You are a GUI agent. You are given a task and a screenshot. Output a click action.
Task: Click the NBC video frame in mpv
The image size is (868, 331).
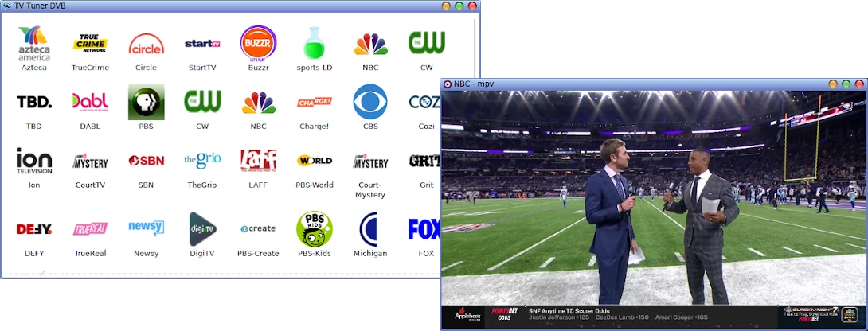coord(653,210)
